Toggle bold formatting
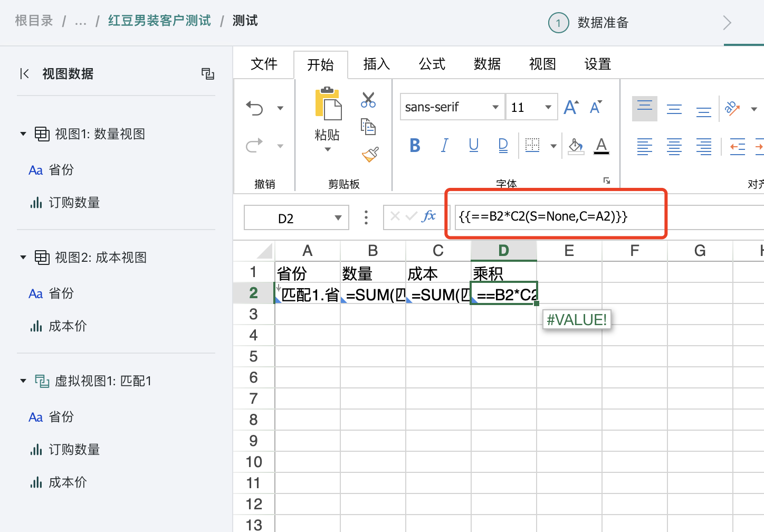 tap(415, 145)
